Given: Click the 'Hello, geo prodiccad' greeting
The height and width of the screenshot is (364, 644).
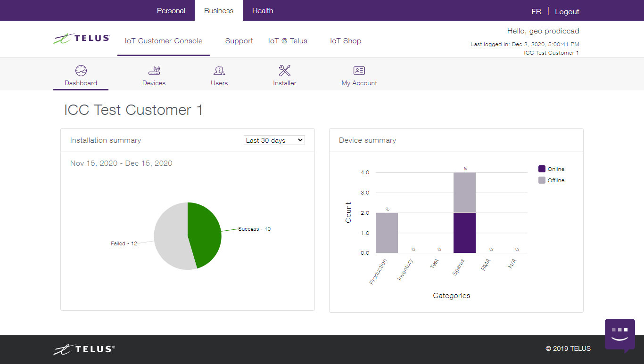Looking at the screenshot, I should tap(543, 31).
